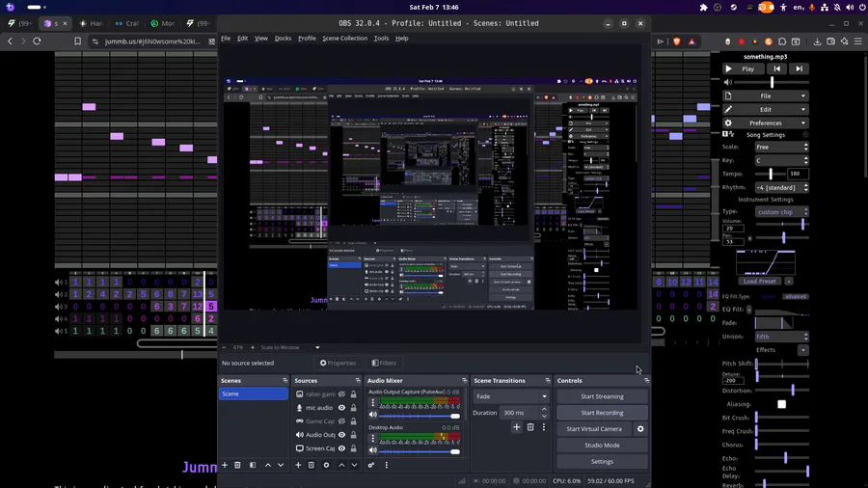Reload the browser page
The image size is (868, 488).
[x=37, y=41]
